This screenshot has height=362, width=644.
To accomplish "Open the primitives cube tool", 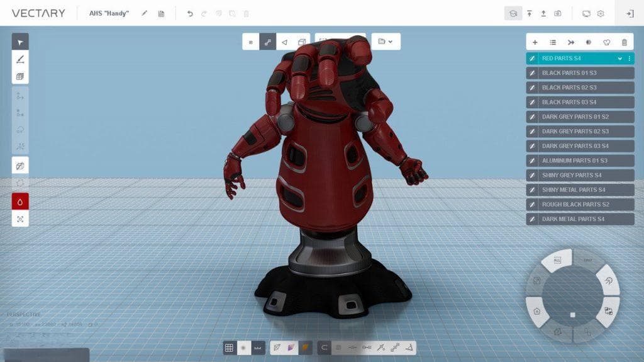I will coord(20,76).
